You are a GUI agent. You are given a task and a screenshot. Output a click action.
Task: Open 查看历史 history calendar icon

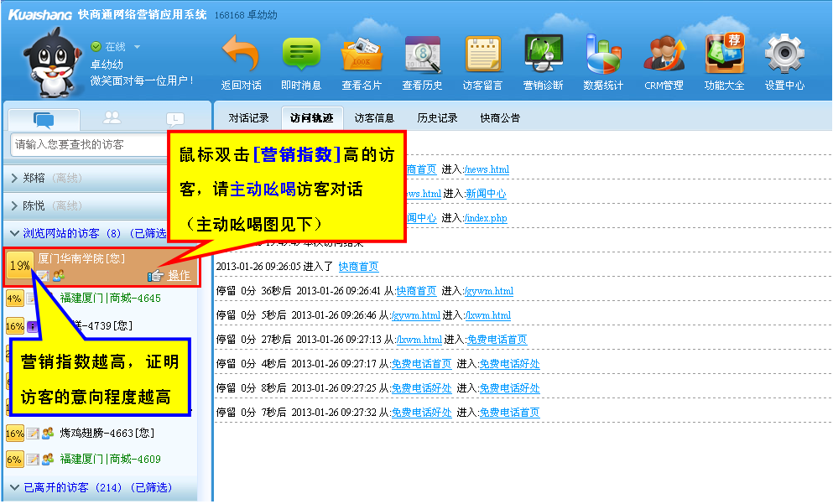[422, 56]
